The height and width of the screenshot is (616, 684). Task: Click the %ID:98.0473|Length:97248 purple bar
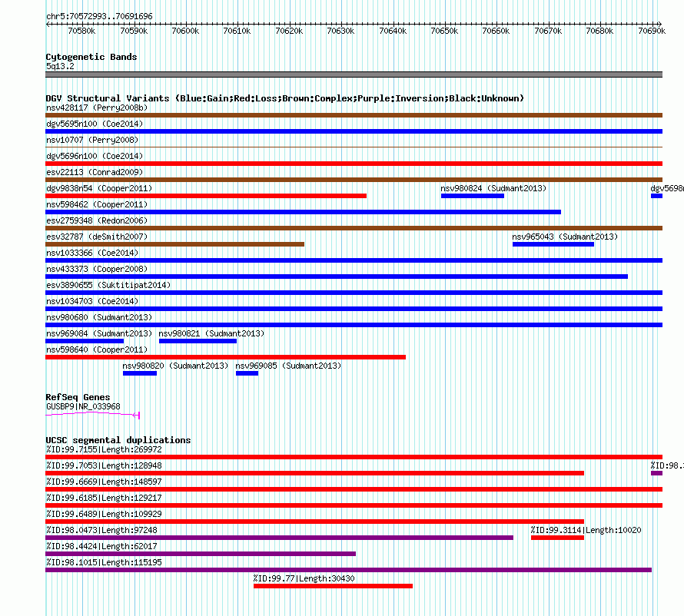tap(279, 538)
